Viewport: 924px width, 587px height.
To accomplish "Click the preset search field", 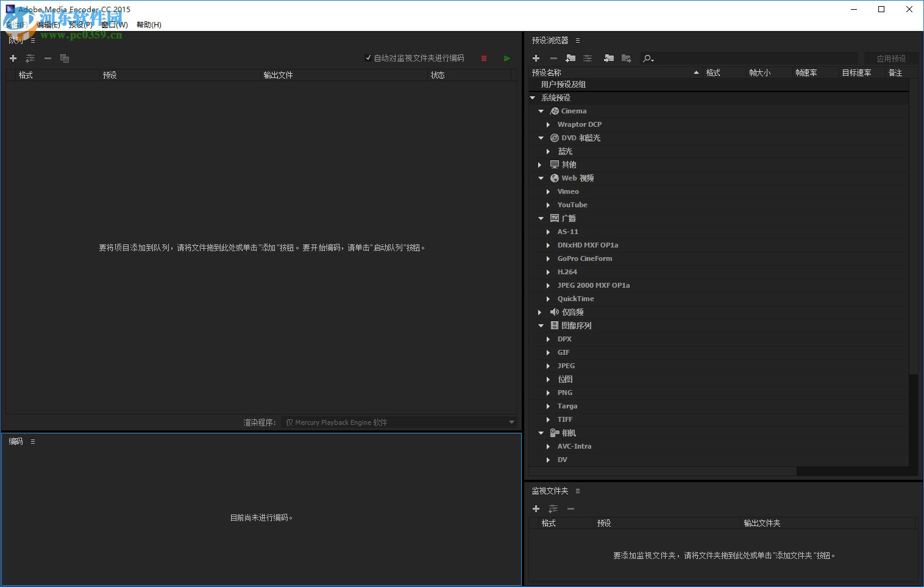I will pos(731,58).
